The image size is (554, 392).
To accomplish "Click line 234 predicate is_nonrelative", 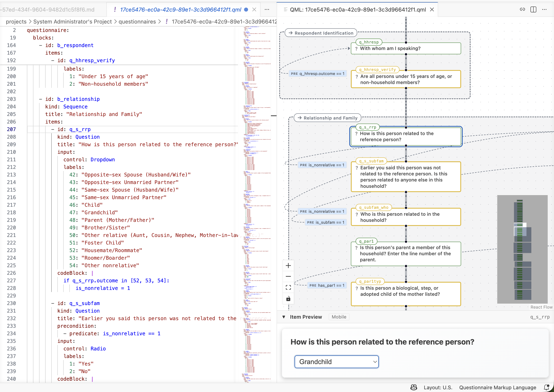I will (x=112, y=333).
